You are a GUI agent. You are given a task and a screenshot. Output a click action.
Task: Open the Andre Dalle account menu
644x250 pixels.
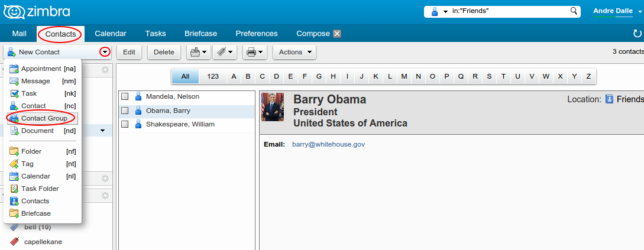(x=617, y=11)
